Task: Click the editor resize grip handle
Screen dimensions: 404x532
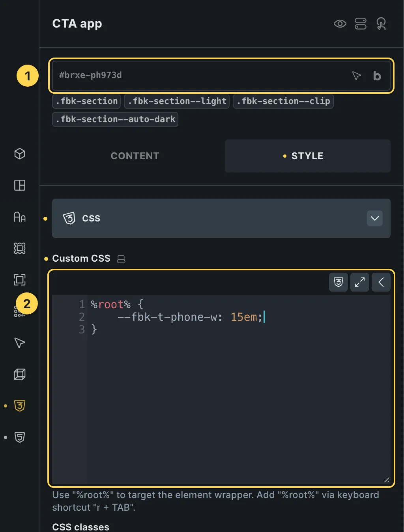Action: point(387,480)
